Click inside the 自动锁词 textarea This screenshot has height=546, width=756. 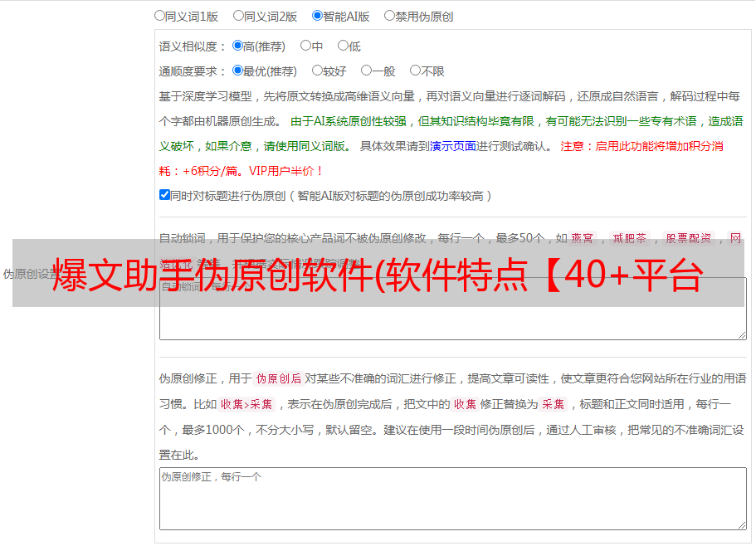click(x=453, y=309)
